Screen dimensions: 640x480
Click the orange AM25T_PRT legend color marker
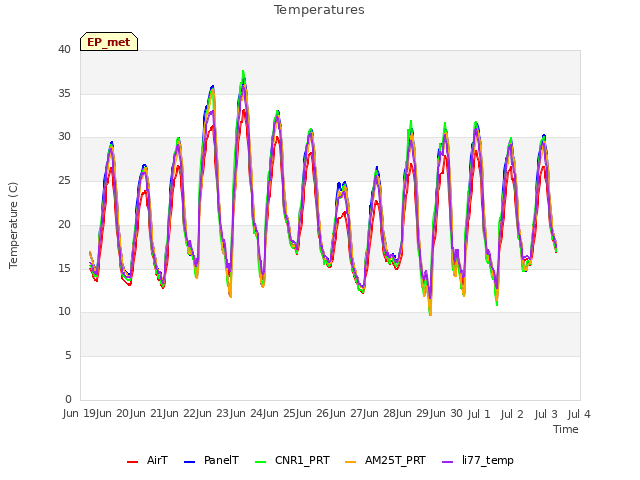click(351, 462)
